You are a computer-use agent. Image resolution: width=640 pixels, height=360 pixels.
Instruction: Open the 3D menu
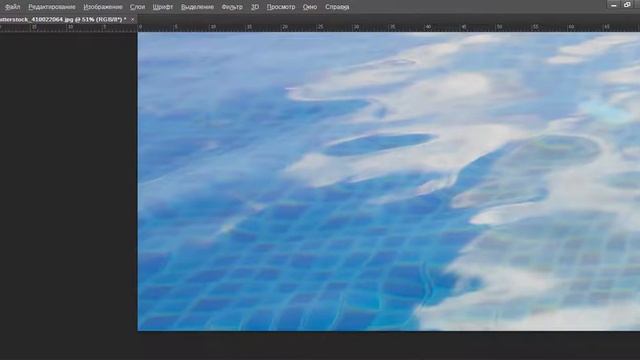255,7
